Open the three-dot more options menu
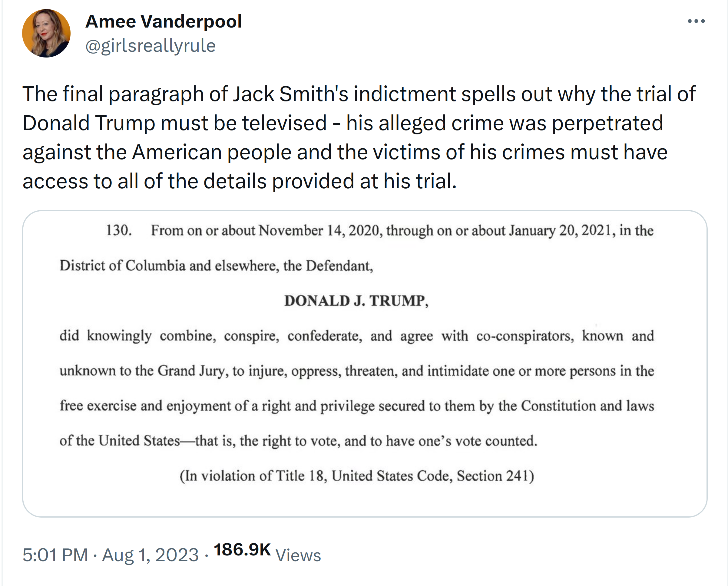Viewport: 728px width, 586px height. 696,21
